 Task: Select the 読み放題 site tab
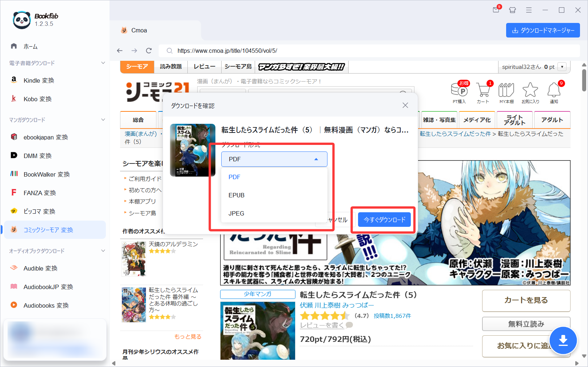171,67
